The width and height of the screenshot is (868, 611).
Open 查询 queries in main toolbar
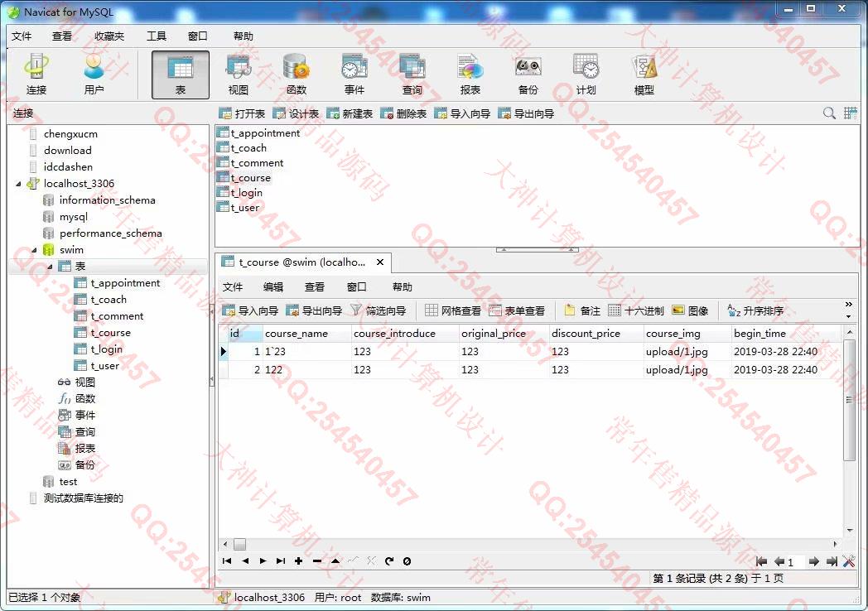(x=412, y=75)
